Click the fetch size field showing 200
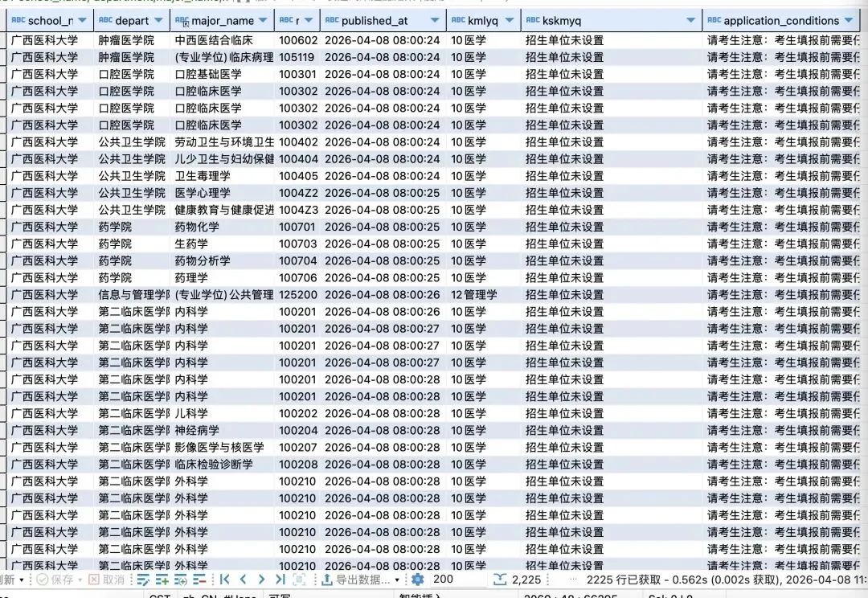 point(457,580)
